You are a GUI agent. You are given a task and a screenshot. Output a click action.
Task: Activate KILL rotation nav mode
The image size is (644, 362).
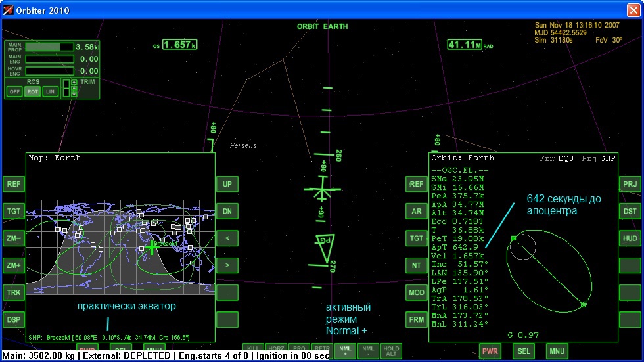pyautogui.click(x=253, y=348)
